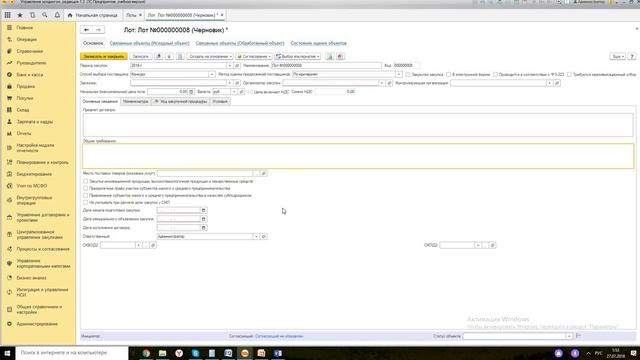
Task: Toggle В электронной форме checkbox
Action: (448, 74)
